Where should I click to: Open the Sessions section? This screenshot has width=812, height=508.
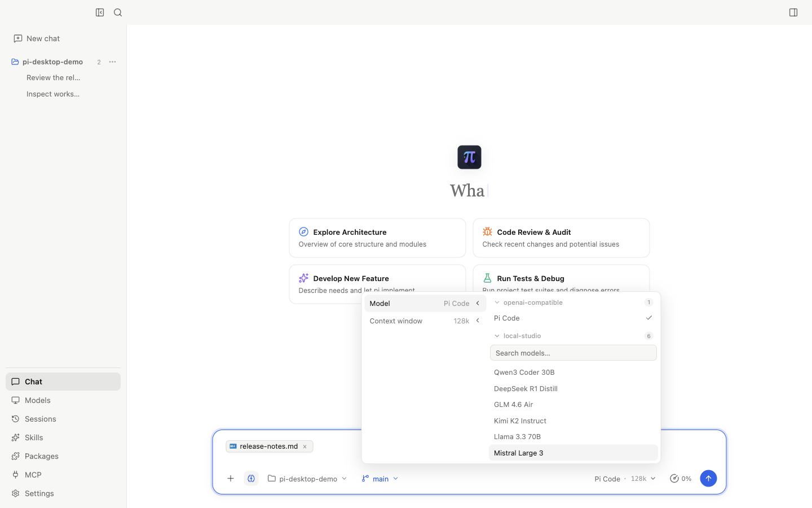point(63,419)
